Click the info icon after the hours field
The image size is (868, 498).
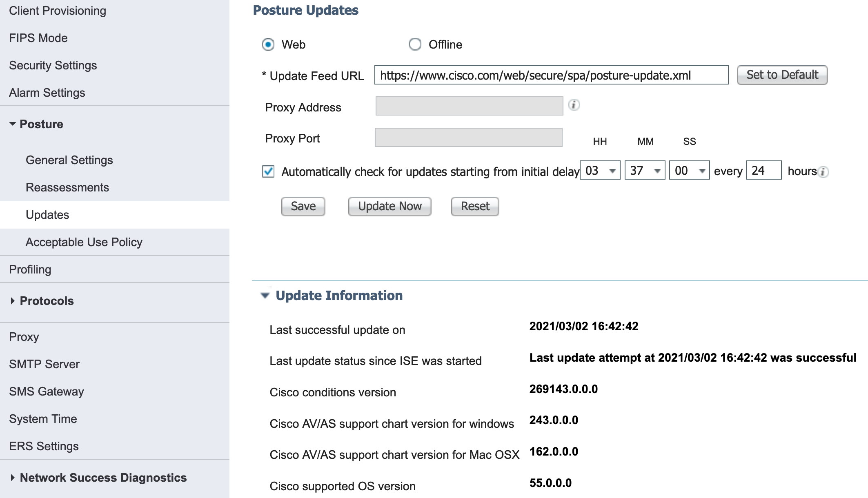click(823, 172)
